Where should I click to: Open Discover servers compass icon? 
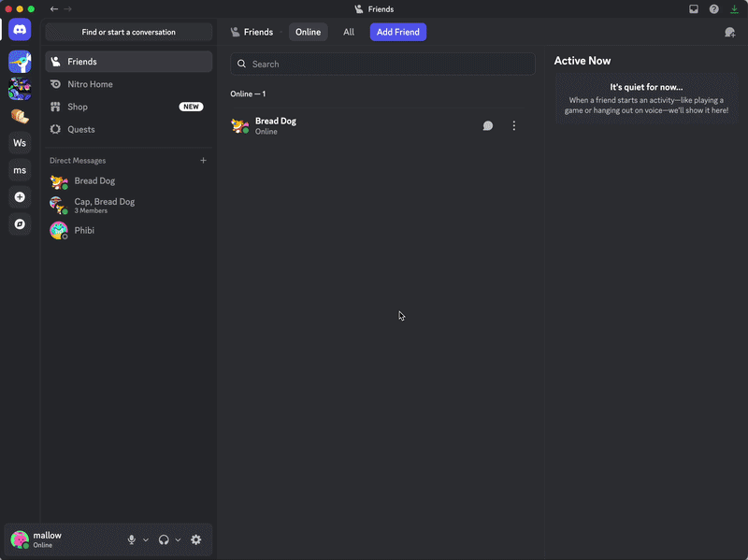(20, 224)
